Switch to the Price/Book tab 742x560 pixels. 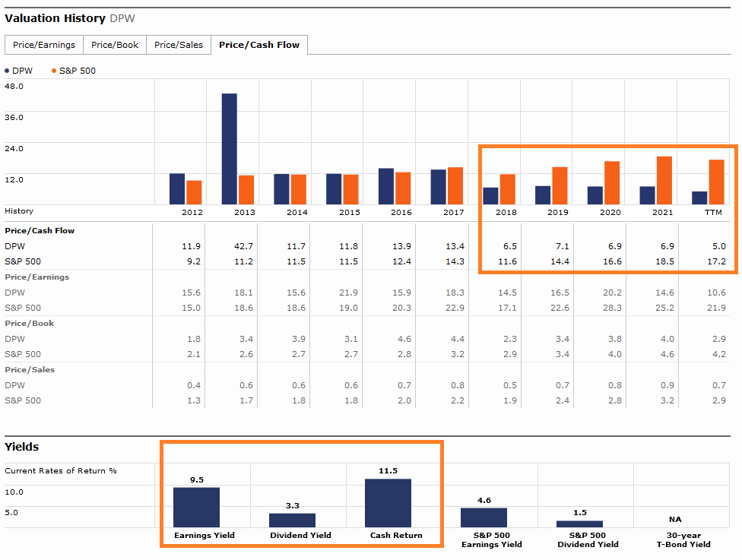pos(115,45)
